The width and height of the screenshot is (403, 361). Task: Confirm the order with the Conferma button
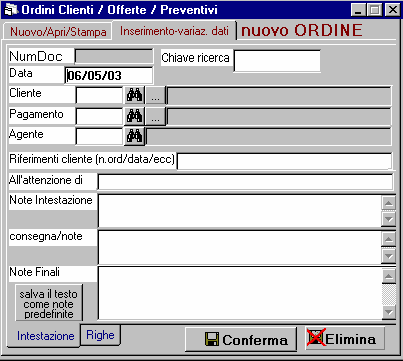(241, 339)
